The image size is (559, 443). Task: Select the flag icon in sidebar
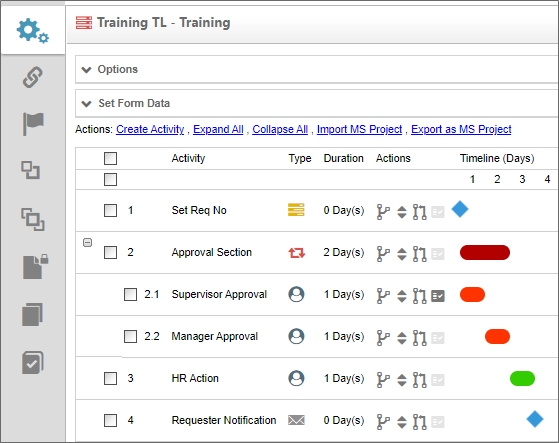coord(33,123)
